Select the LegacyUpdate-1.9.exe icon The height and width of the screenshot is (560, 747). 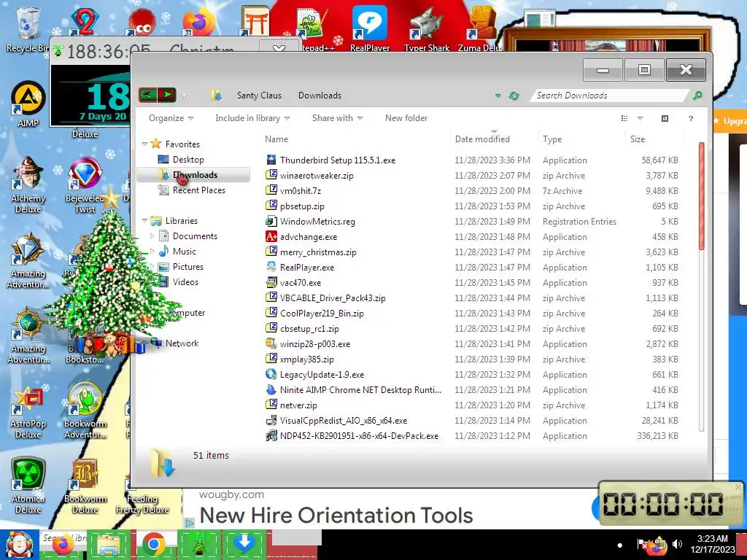(271, 374)
